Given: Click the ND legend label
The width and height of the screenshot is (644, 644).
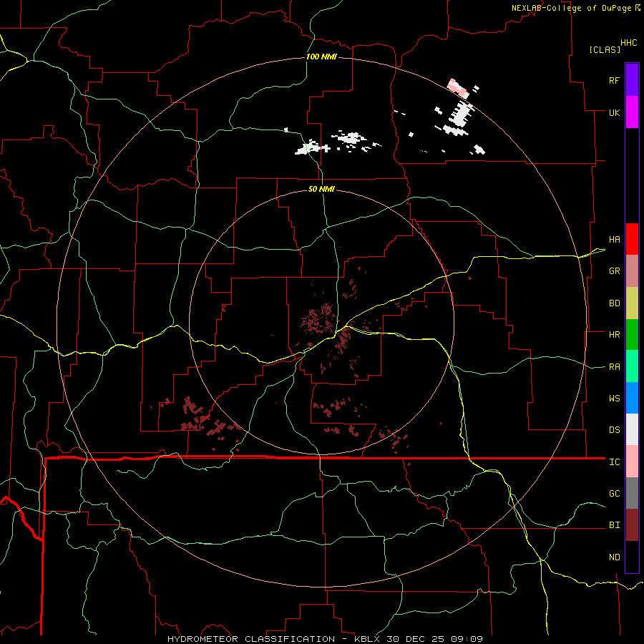Looking at the screenshot, I should [x=614, y=557].
